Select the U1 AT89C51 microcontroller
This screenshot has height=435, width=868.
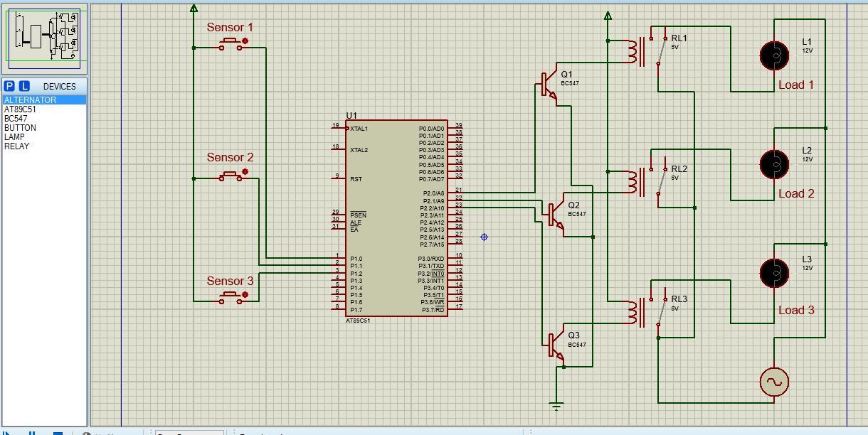pos(396,217)
